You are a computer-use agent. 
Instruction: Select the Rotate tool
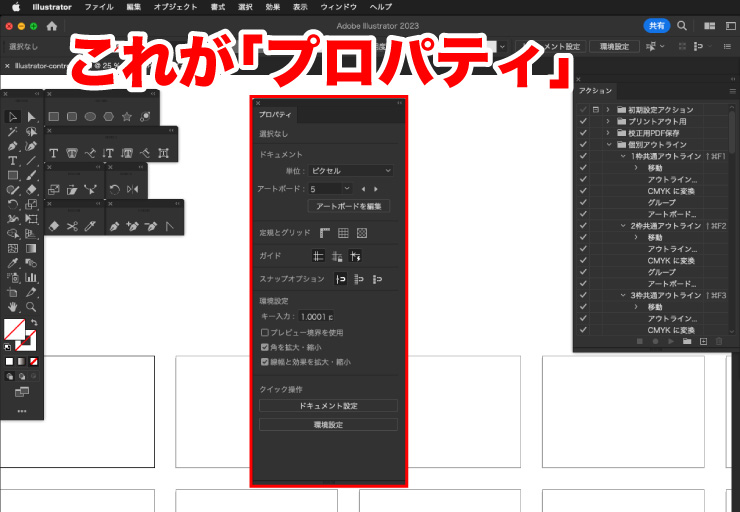click(x=13, y=204)
